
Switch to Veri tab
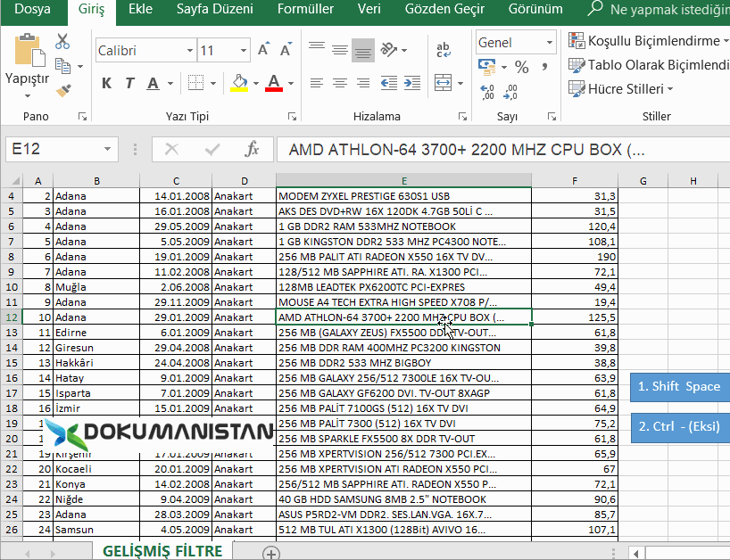369,9
